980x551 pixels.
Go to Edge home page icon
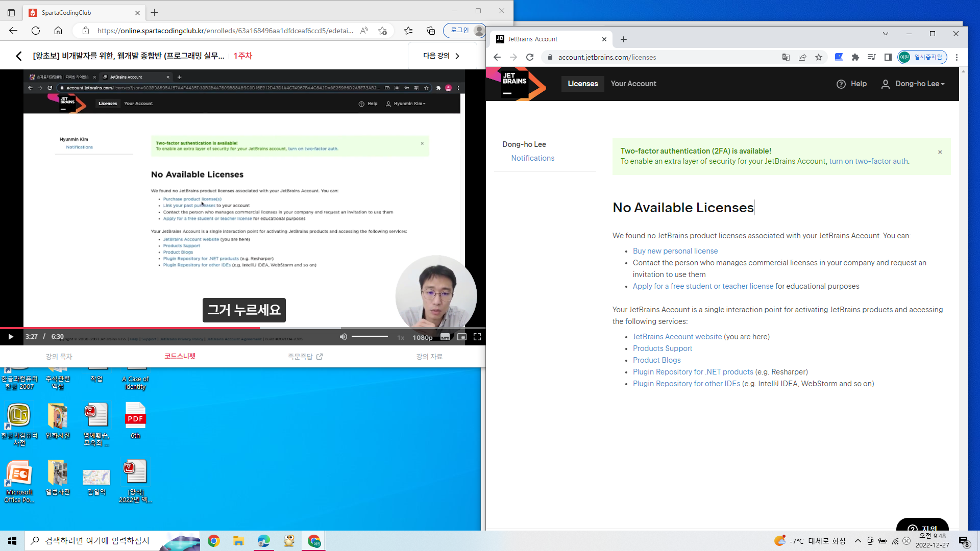coord(58,31)
